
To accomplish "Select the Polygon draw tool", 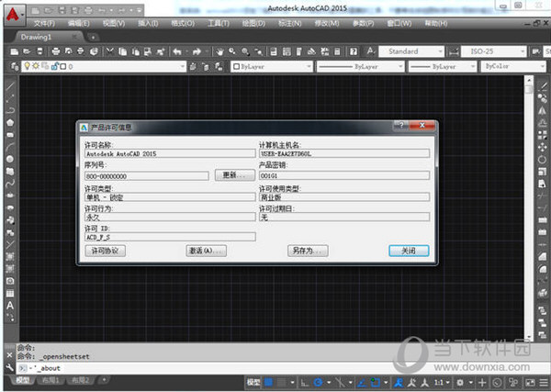I will coord(10,123).
